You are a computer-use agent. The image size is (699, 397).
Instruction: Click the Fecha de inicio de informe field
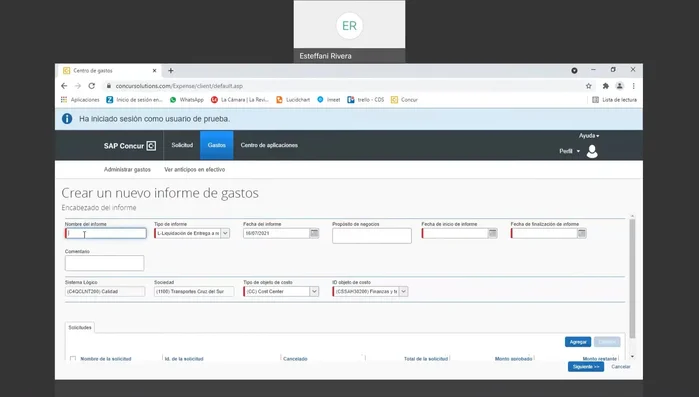pos(455,233)
